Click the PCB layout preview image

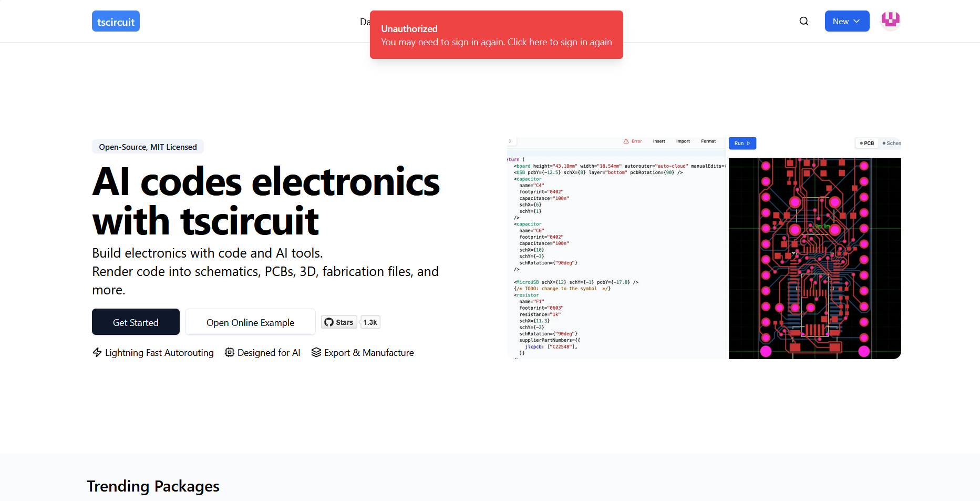pyautogui.click(x=815, y=258)
